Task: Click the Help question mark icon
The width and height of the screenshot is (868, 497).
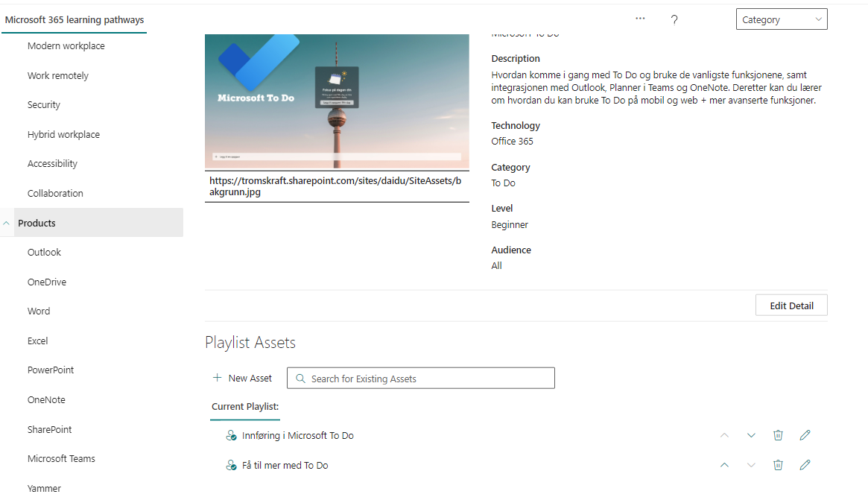Action: click(x=674, y=19)
